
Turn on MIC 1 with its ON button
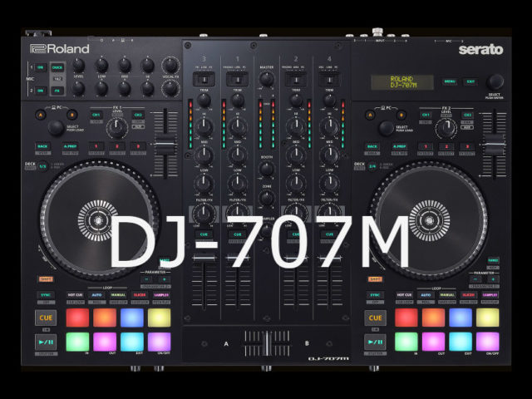pyautogui.click(x=41, y=67)
